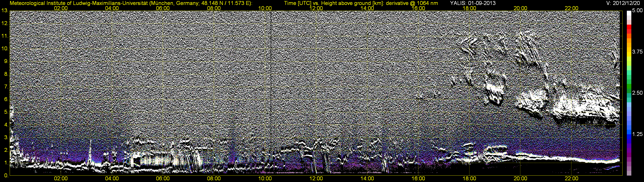The height and width of the screenshot is (182, 644).
Task: Click the 02:00 label on lower time axis
Action: 61,179
